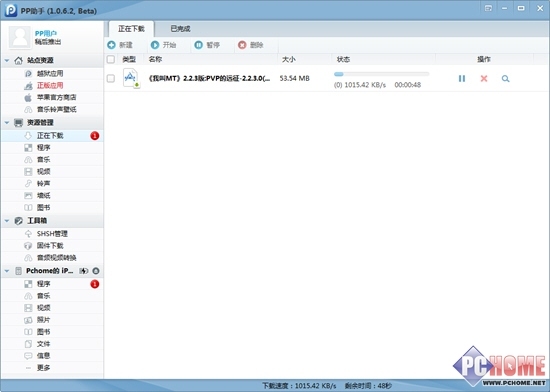The height and width of the screenshot is (392, 550).
Task: Click the red badge beside 正在下载
Action: tap(95, 136)
